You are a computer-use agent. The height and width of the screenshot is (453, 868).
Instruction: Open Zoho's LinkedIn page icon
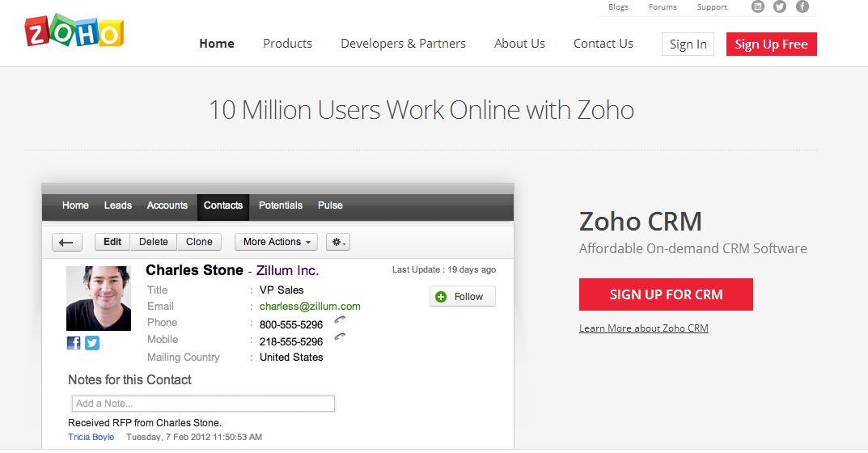[757, 7]
